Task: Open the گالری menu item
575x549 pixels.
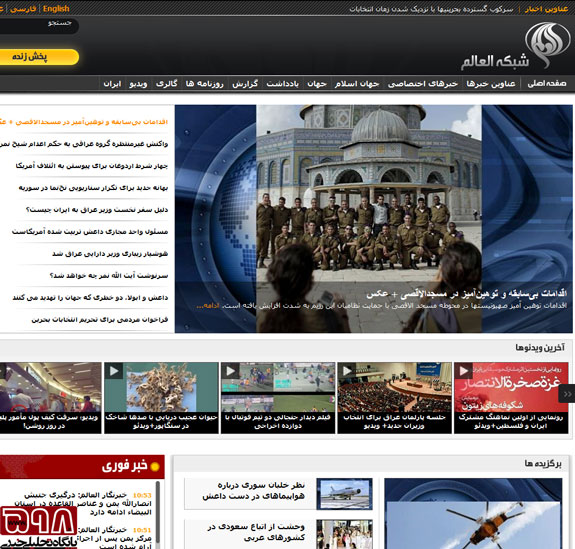Action: (166, 84)
